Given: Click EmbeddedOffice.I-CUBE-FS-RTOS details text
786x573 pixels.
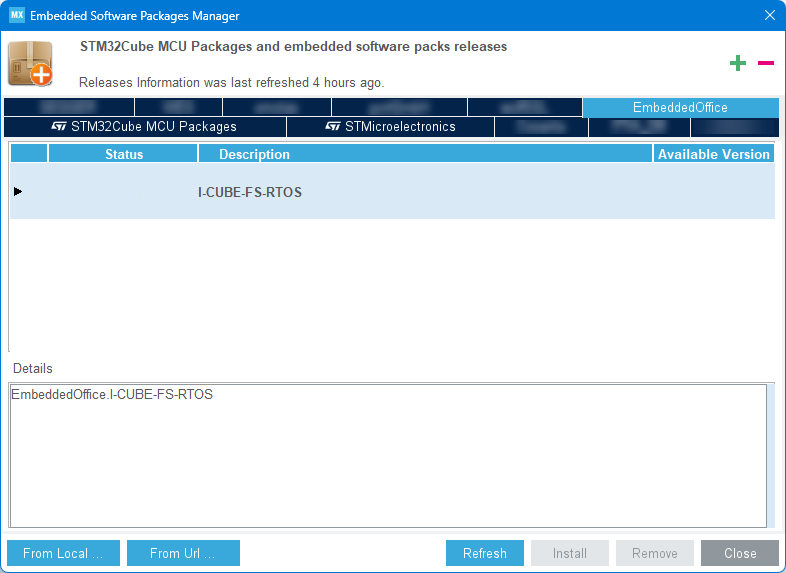Looking at the screenshot, I should [112, 395].
